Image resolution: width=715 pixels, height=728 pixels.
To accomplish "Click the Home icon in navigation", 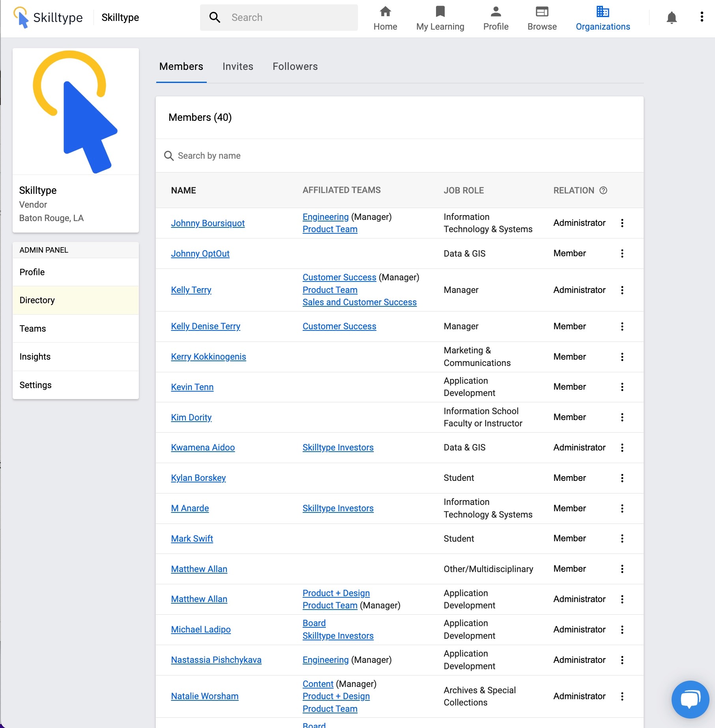I will (x=385, y=11).
